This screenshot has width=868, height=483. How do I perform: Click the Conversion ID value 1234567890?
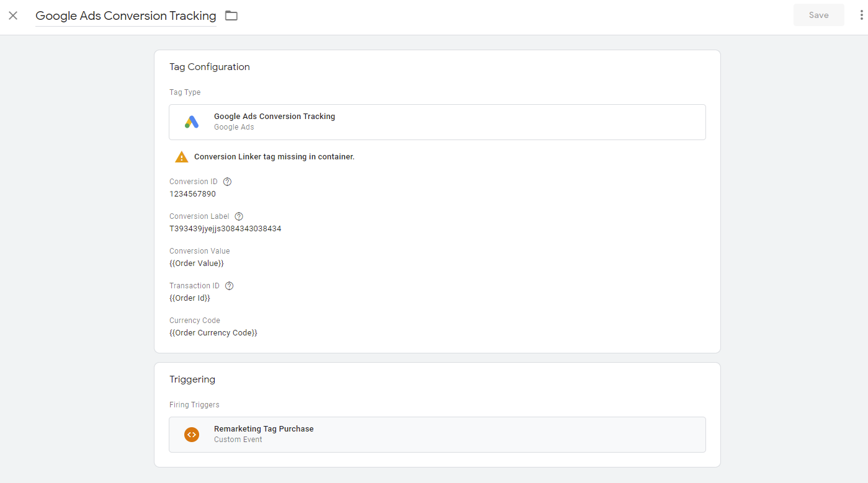pos(192,194)
